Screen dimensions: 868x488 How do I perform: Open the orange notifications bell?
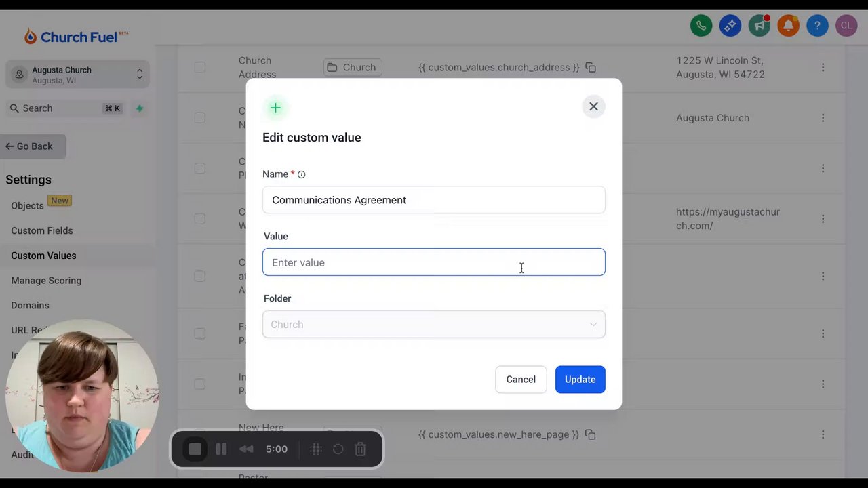click(x=788, y=26)
